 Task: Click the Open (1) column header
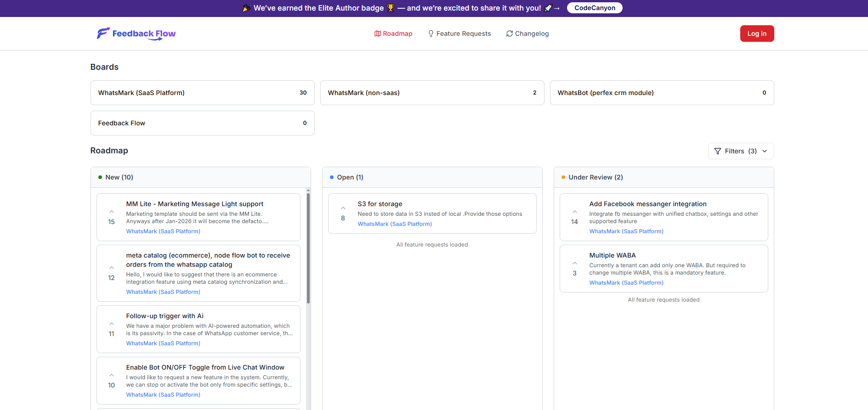[432, 177]
